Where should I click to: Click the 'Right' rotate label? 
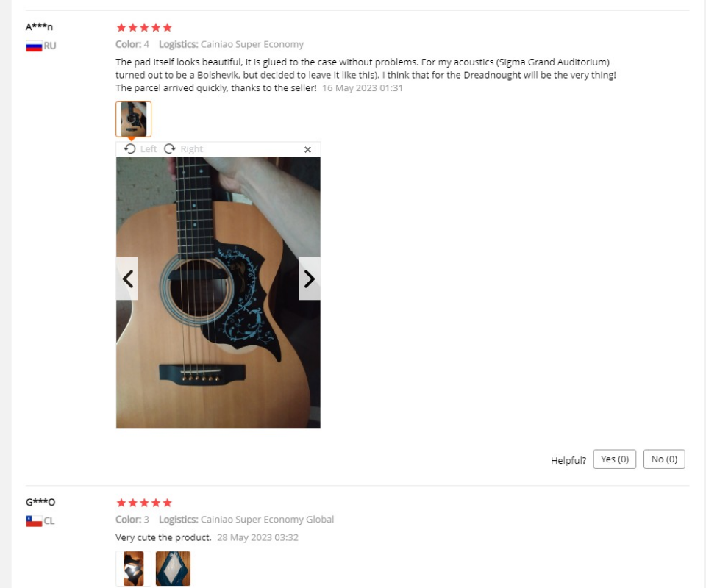[191, 149]
